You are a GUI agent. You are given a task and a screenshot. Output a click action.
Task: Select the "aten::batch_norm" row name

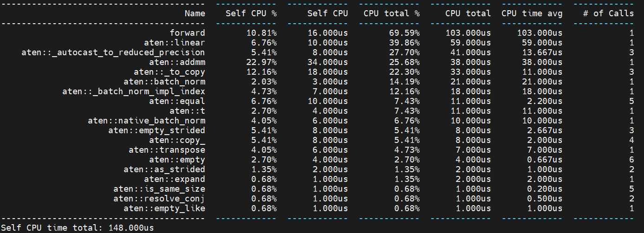point(164,82)
